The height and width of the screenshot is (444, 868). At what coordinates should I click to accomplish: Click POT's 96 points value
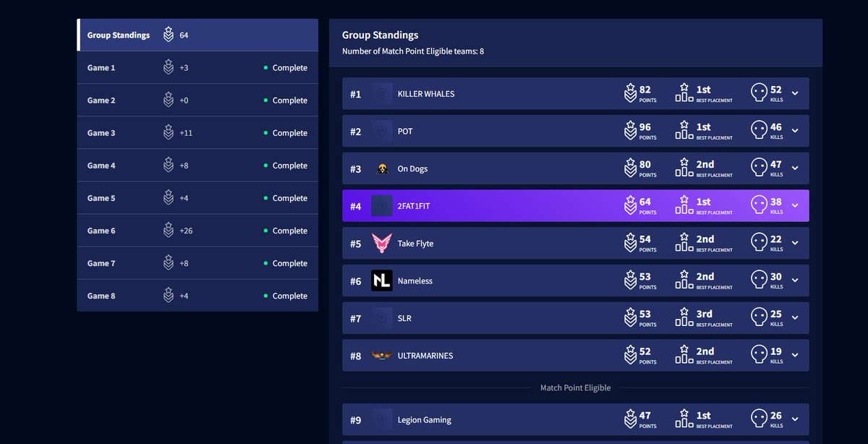[x=645, y=127]
